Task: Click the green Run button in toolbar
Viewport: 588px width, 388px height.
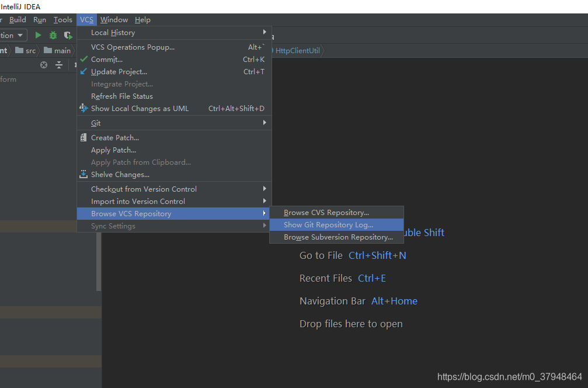Action: point(38,35)
